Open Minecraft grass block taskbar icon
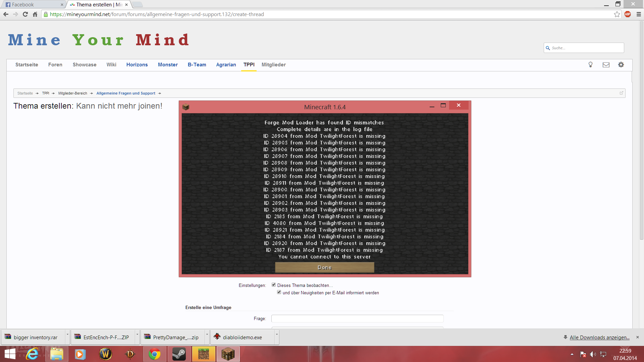Screen dimensions: 644x362 (204, 354)
